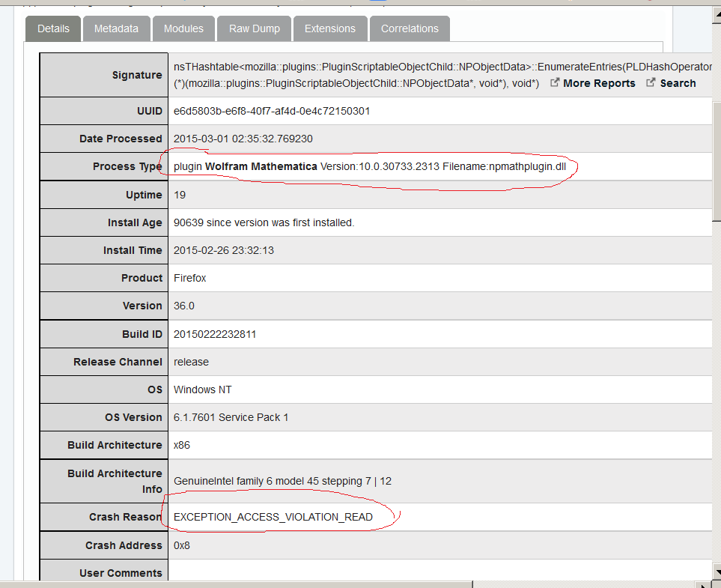The image size is (721, 588).
Task: Click the uptime value 19
Action: coord(180,195)
